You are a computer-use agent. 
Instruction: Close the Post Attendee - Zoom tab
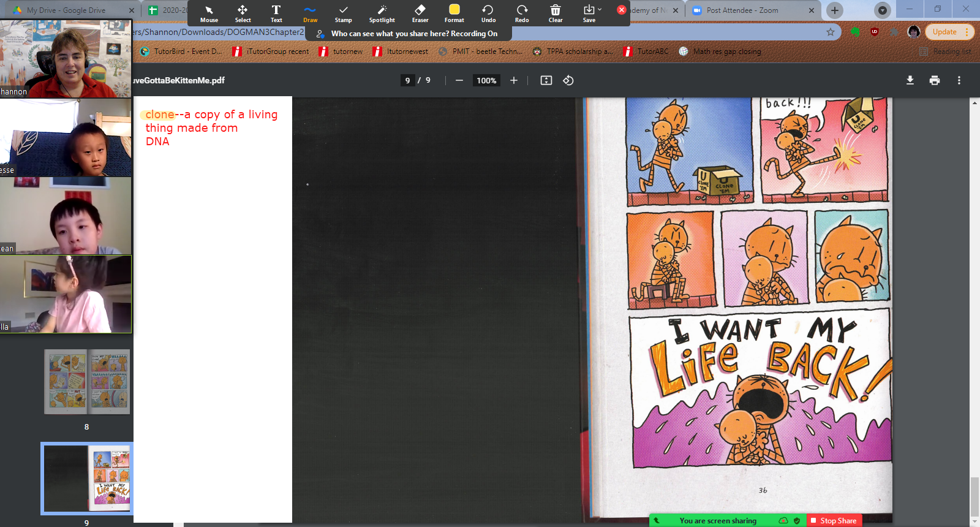pos(812,10)
